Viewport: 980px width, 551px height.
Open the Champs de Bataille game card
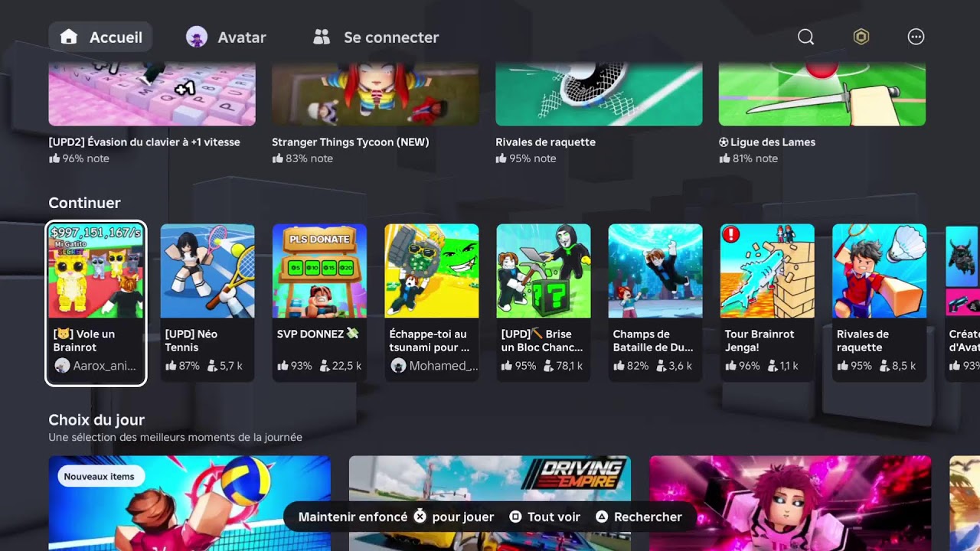(x=655, y=303)
